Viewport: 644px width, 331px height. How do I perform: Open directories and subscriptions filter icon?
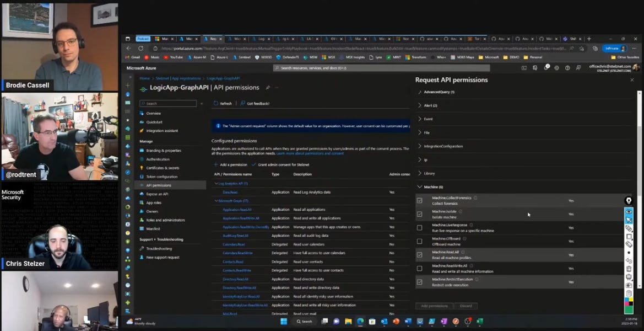535,68
